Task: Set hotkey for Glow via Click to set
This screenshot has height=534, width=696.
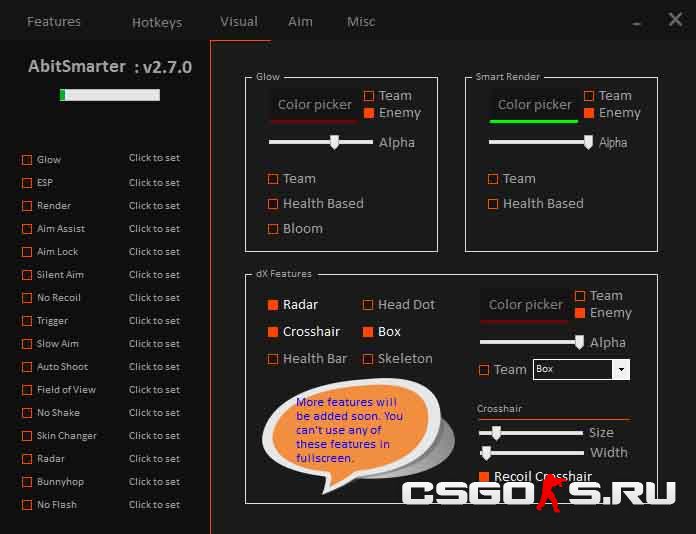Action: pyautogui.click(x=154, y=158)
